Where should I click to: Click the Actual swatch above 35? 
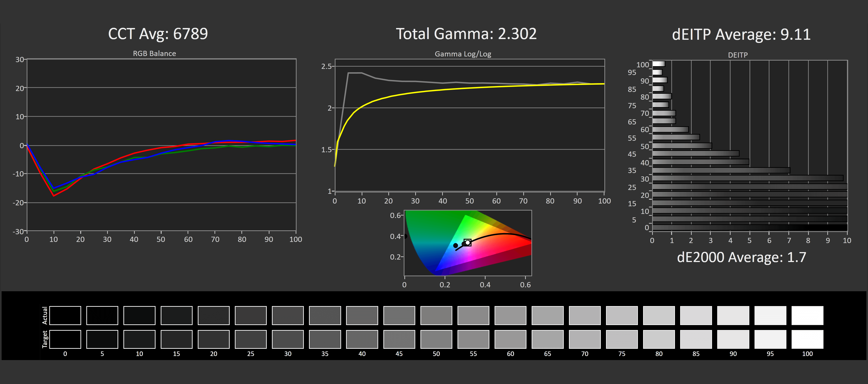point(325,315)
